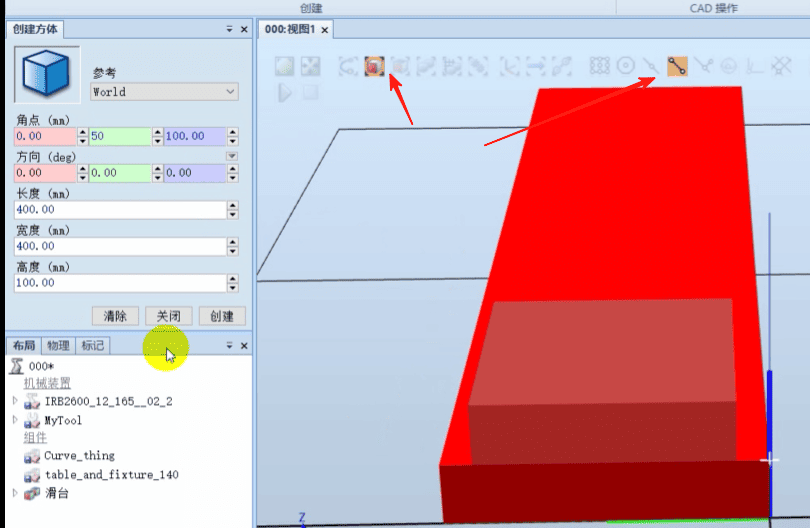Screen dimensions: 810x528
Task: Switch to Part Selection level
Action: click(426, 66)
